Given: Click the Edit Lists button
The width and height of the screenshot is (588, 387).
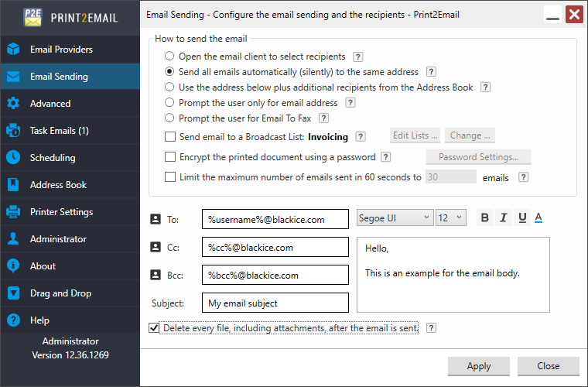Looking at the screenshot, I should tap(415, 135).
